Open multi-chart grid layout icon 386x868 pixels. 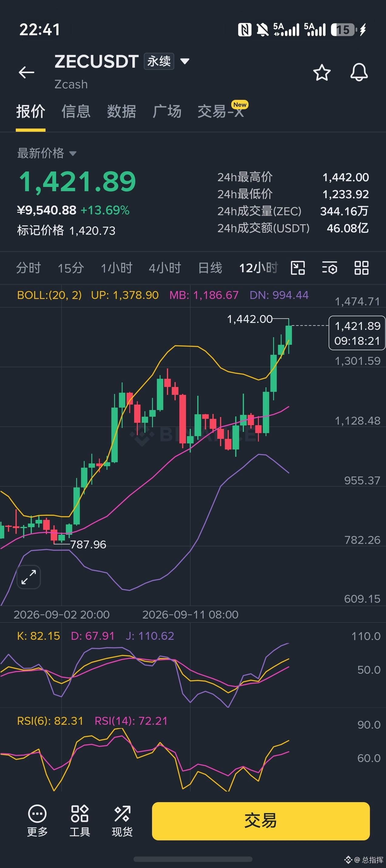click(361, 268)
